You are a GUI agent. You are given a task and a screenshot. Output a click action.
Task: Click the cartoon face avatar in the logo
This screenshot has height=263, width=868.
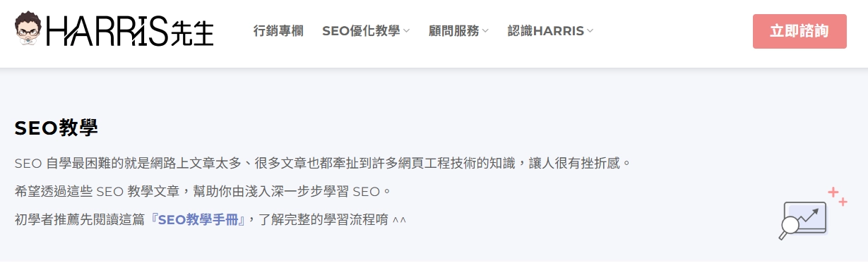29,29
